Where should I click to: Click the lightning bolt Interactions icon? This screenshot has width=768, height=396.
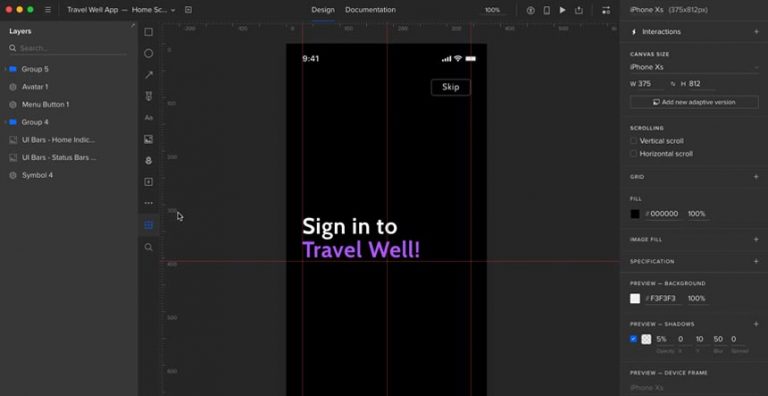click(634, 32)
